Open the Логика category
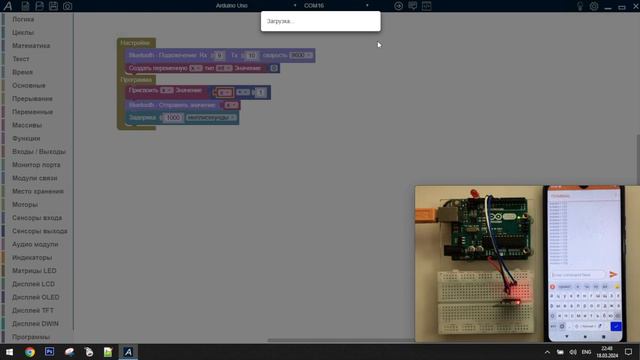Screen dimensions: 640x360 pos(23,19)
